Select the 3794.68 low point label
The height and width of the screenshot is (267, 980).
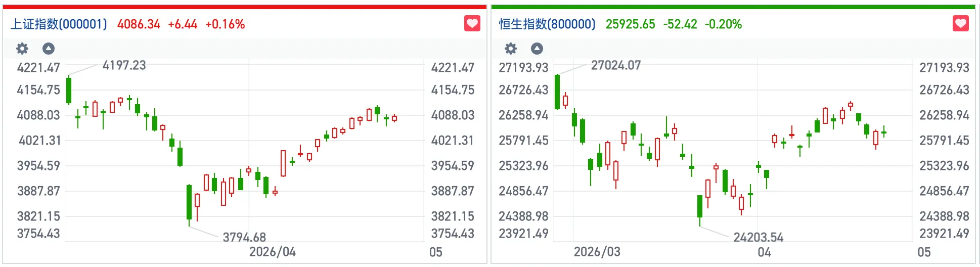tap(244, 237)
